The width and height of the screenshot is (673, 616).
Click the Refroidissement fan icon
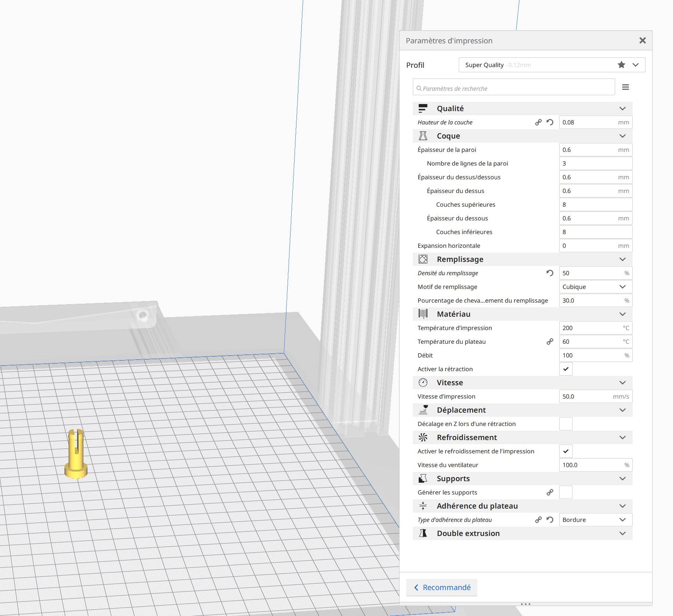423,437
